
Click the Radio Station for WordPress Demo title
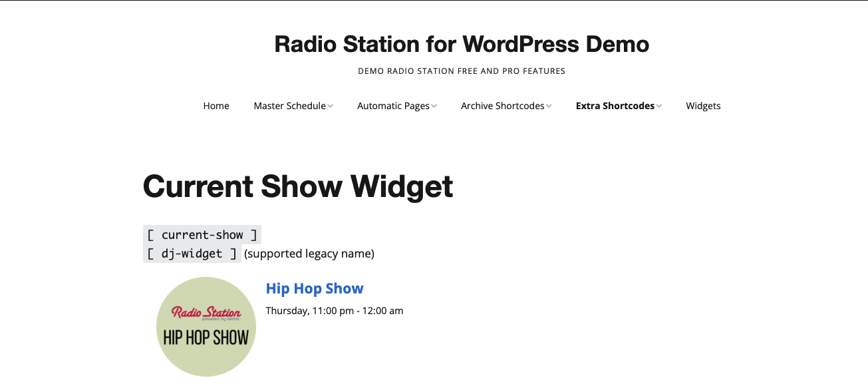pyautogui.click(x=462, y=44)
